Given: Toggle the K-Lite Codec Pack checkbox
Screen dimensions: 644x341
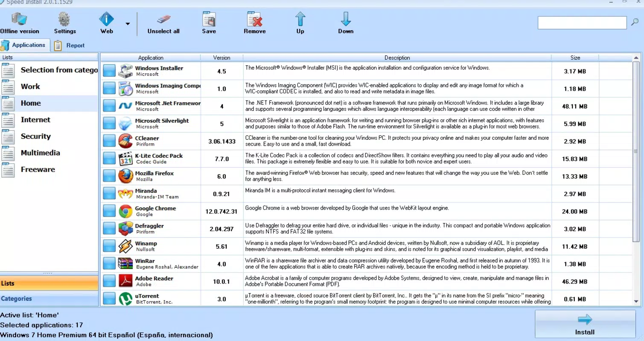Looking at the screenshot, I should (109, 159).
